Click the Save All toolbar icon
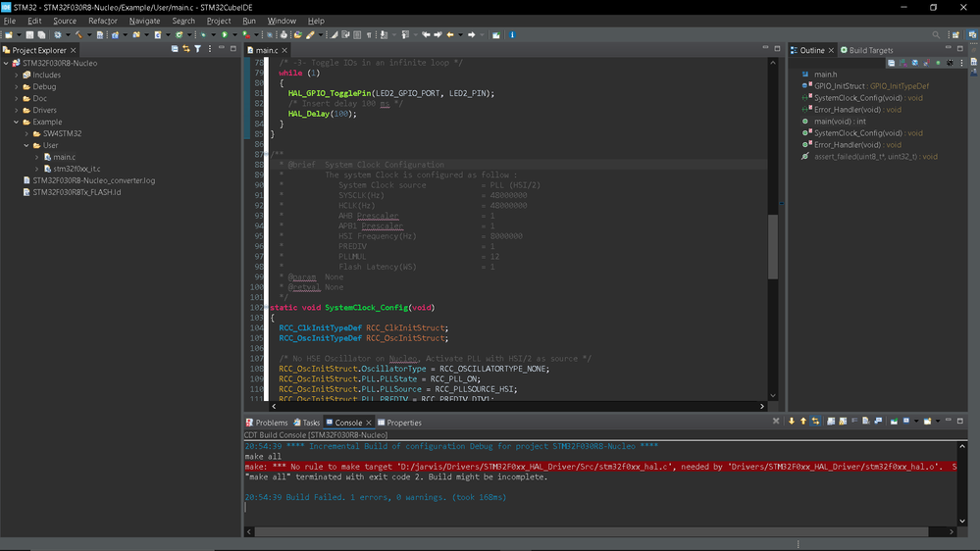This screenshot has height=551, width=980. tap(41, 35)
